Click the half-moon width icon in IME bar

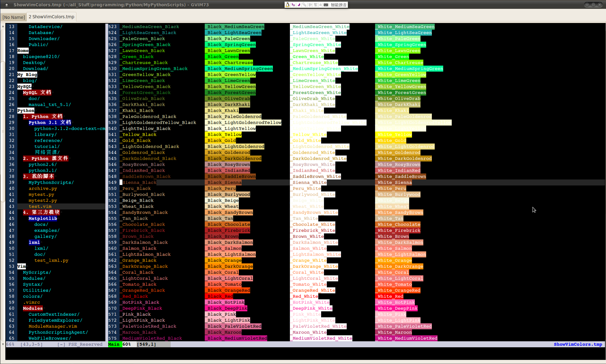pos(299,5)
